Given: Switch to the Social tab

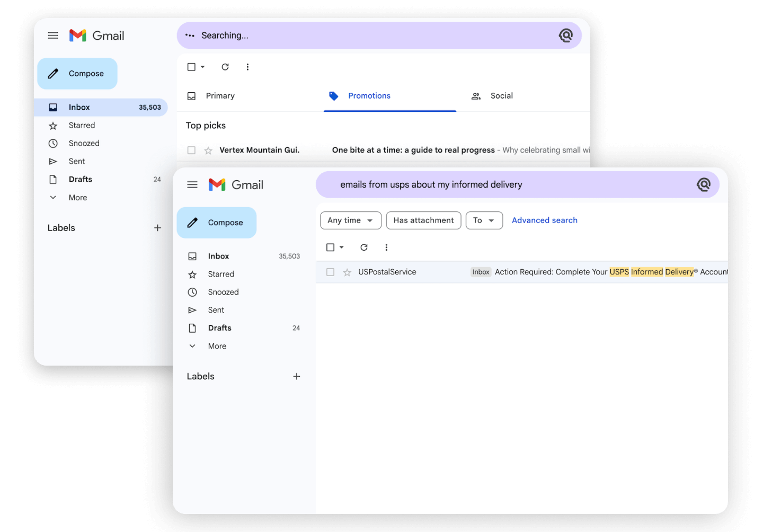Looking at the screenshot, I should pyautogui.click(x=501, y=96).
